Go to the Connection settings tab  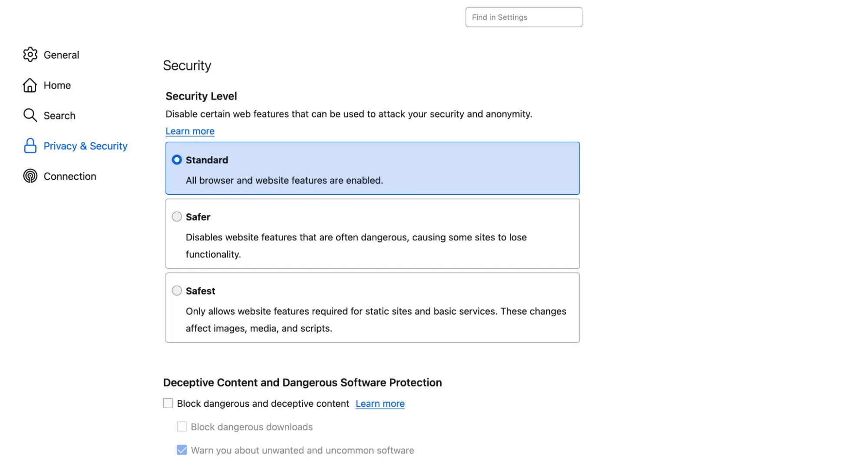tap(70, 176)
